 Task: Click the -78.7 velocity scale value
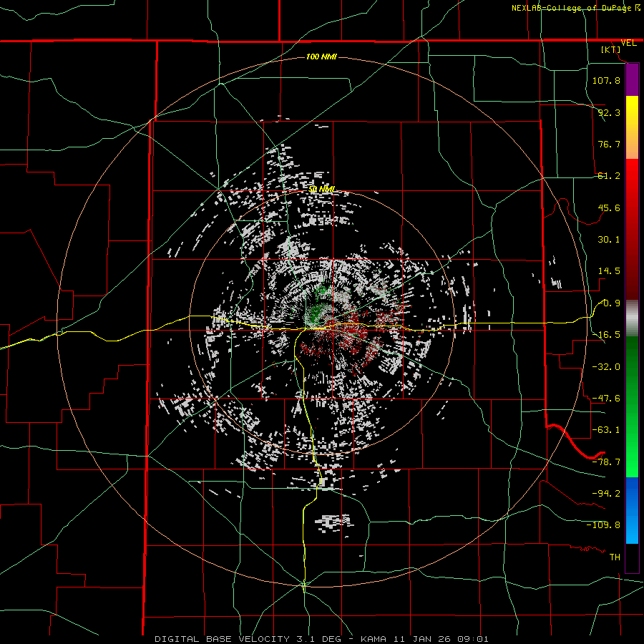[606, 462]
